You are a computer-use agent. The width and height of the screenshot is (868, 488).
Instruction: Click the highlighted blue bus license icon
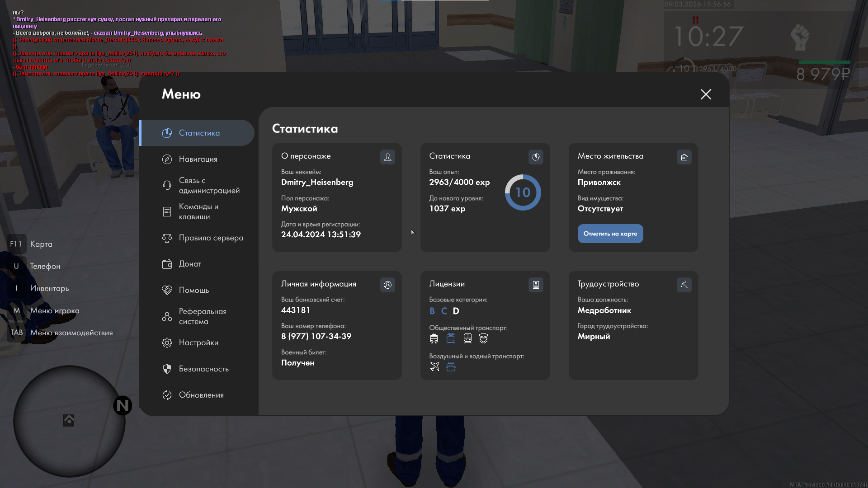click(x=451, y=338)
